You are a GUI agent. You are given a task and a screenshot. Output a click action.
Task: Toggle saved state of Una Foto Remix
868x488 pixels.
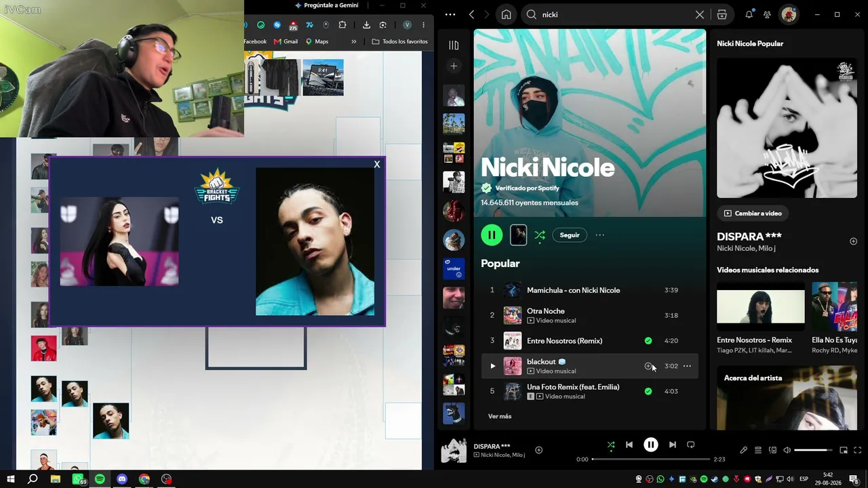coord(648,391)
